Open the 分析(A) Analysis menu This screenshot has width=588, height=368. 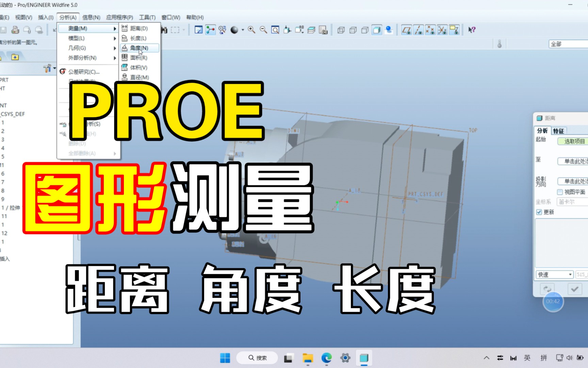(x=68, y=17)
